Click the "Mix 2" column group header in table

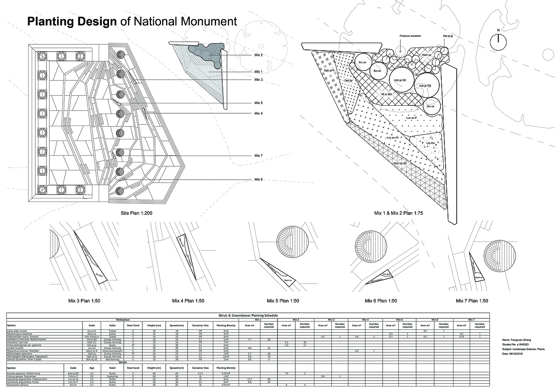[x=295, y=319]
